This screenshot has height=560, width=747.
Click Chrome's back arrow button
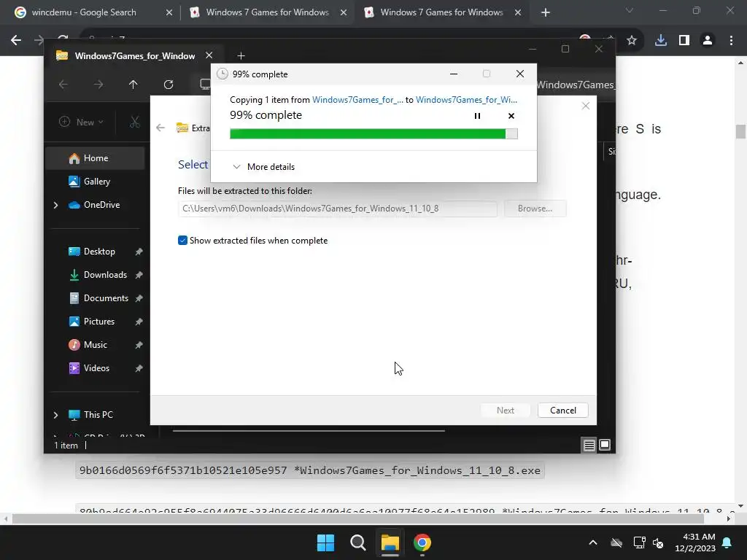16,41
